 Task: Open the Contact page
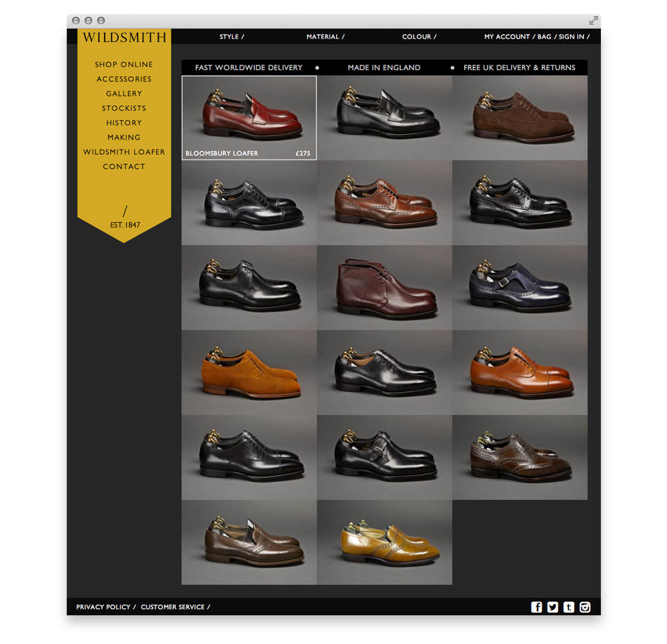124,166
